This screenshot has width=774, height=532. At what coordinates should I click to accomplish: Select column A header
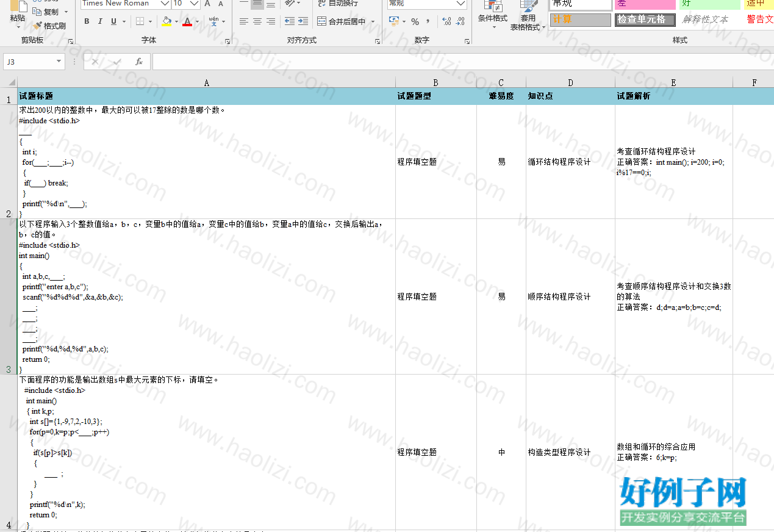tap(206, 82)
